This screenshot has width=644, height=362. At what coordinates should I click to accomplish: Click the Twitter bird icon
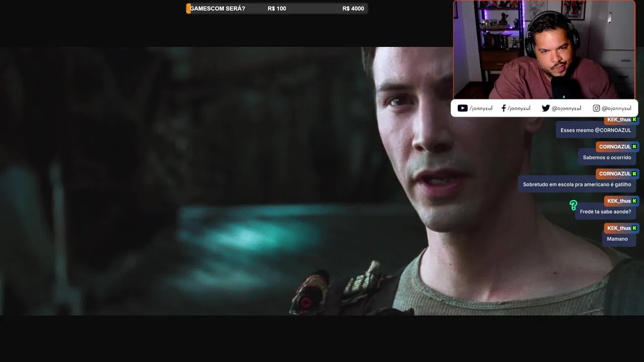(545, 108)
